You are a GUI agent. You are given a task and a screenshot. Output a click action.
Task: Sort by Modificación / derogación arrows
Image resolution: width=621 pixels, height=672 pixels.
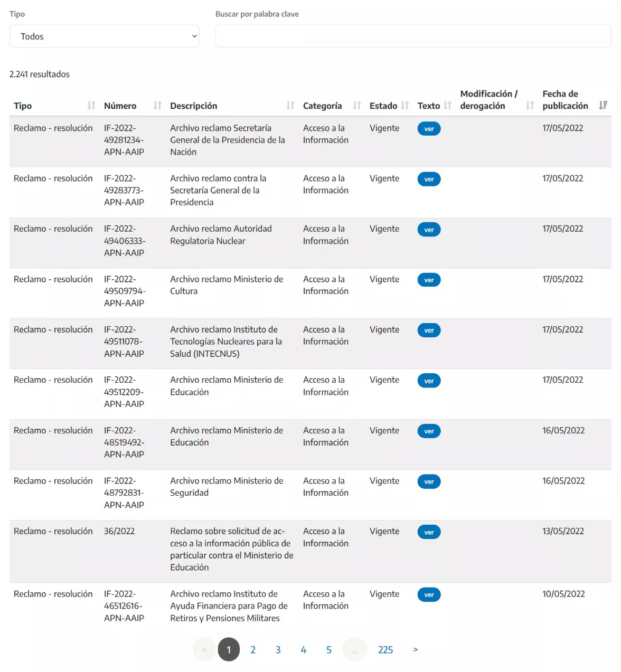(530, 106)
